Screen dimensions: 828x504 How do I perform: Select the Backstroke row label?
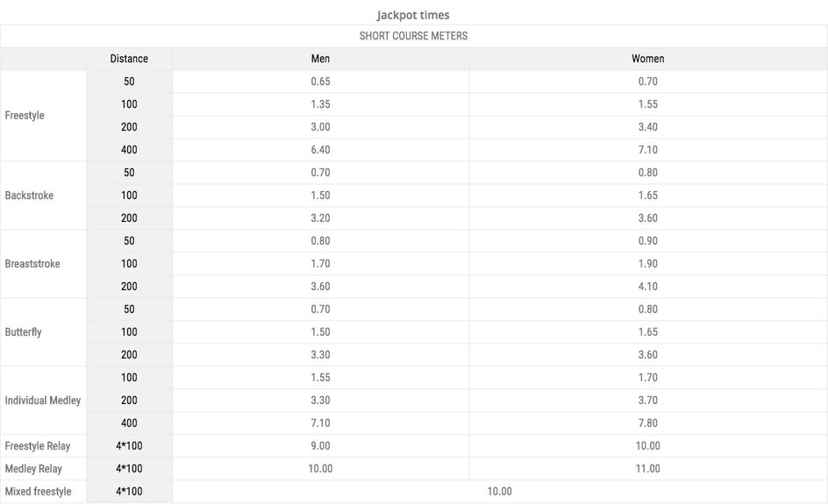tap(29, 195)
